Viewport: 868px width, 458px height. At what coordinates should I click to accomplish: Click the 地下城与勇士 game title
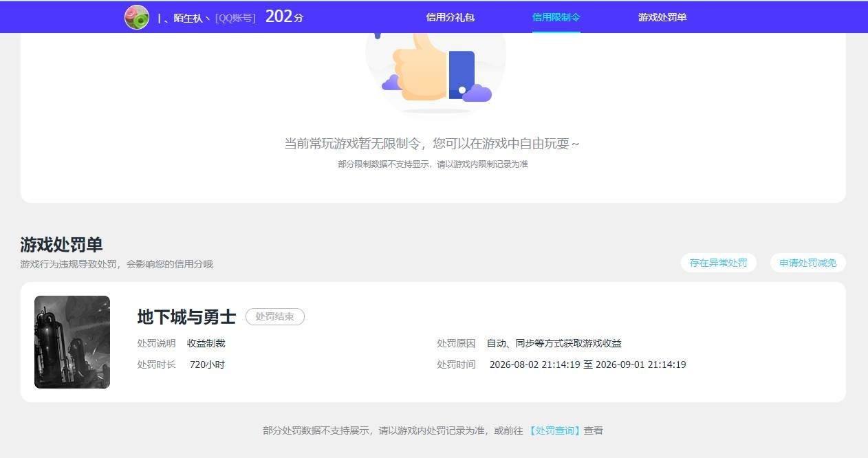tap(186, 317)
